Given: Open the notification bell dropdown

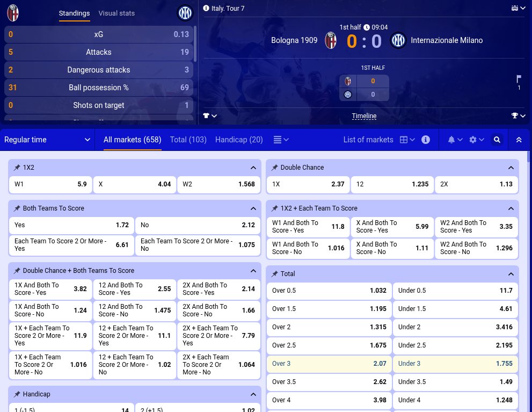Looking at the screenshot, I should tap(455, 140).
